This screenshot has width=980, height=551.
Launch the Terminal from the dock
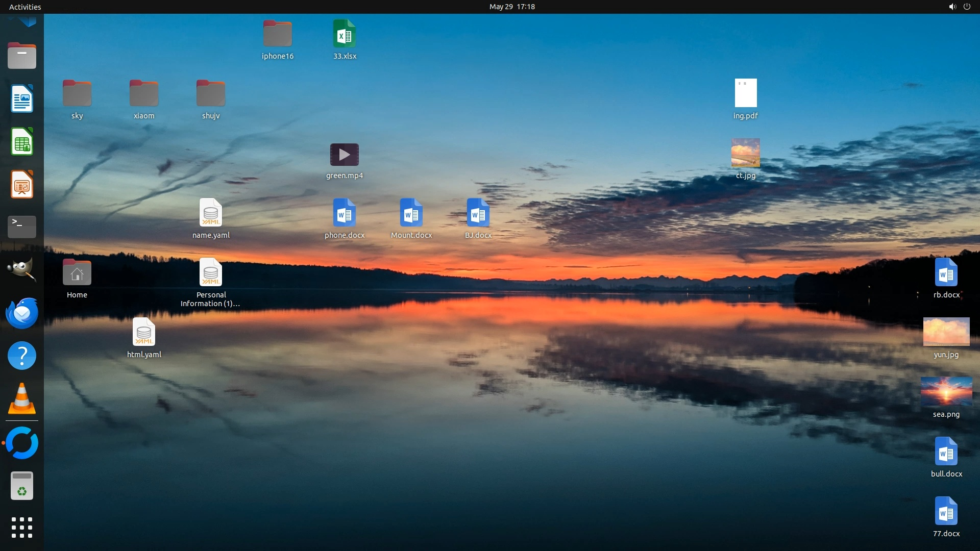(x=22, y=227)
